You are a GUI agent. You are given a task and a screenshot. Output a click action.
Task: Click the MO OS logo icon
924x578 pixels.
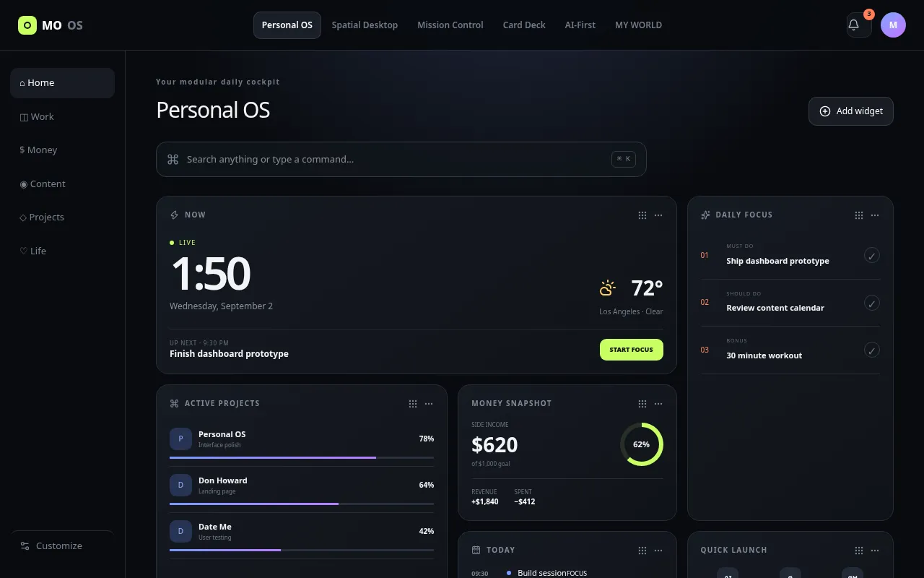coord(27,25)
